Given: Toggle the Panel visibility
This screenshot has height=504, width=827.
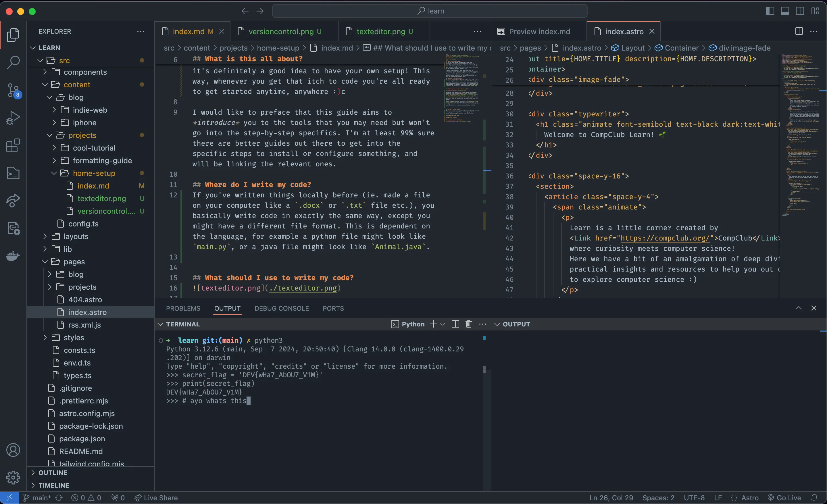Looking at the screenshot, I should tap(785, 11).
